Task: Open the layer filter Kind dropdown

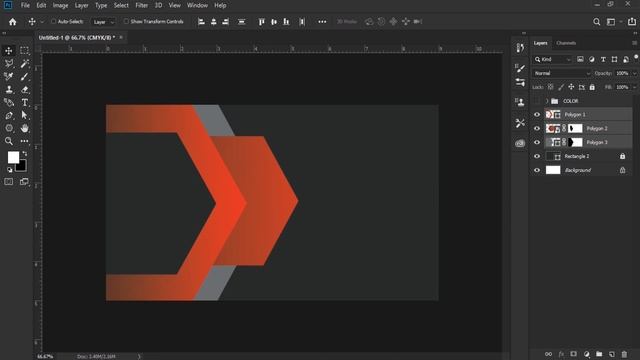Action: tap(553, 60)
